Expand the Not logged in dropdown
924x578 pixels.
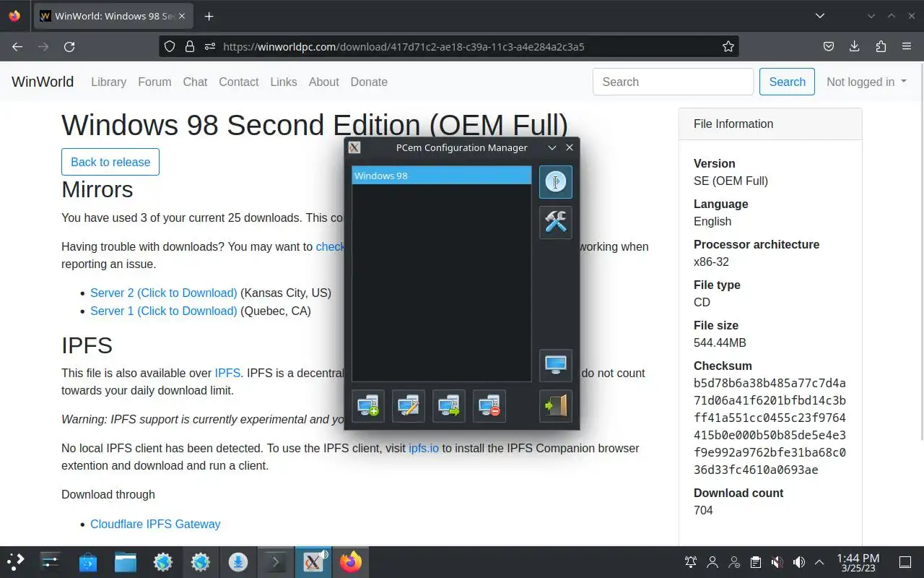(866, 82)
